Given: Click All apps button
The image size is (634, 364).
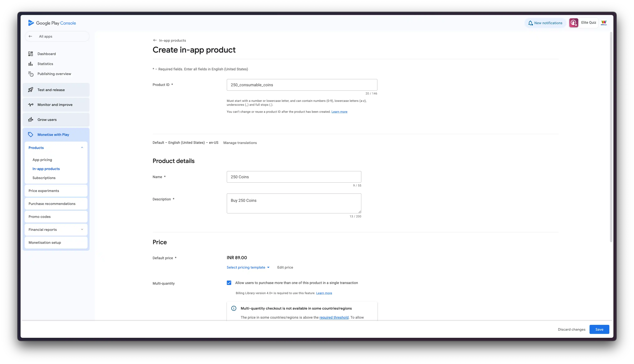Looking at the screenshot, I should point(57,36).
